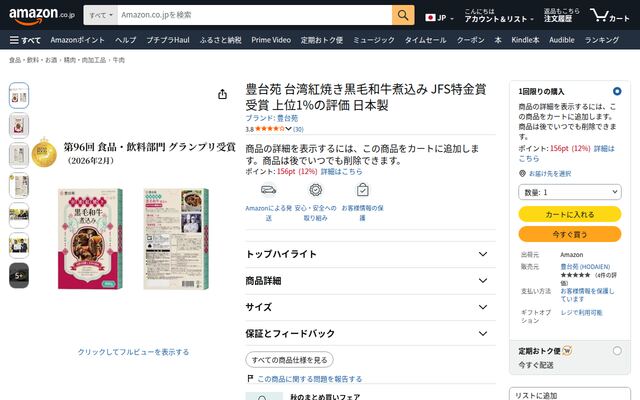640x400 pixels.
Task: Click the Amazon.co.jp logo
Action: (x=42, y=16)
